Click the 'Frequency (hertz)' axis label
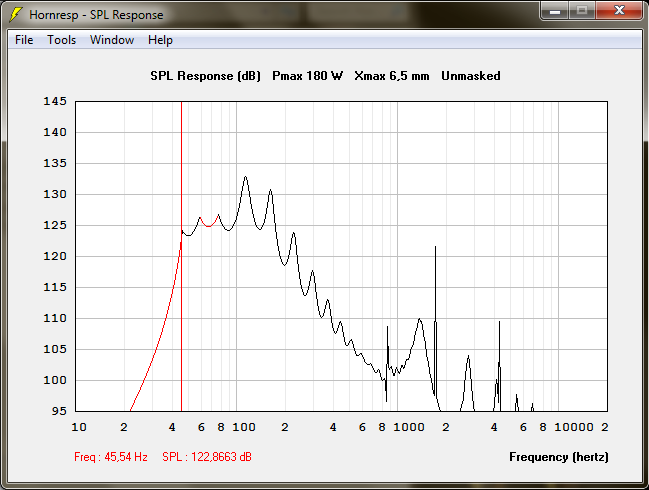The image size is (649, 490). (x=559, y=457)
